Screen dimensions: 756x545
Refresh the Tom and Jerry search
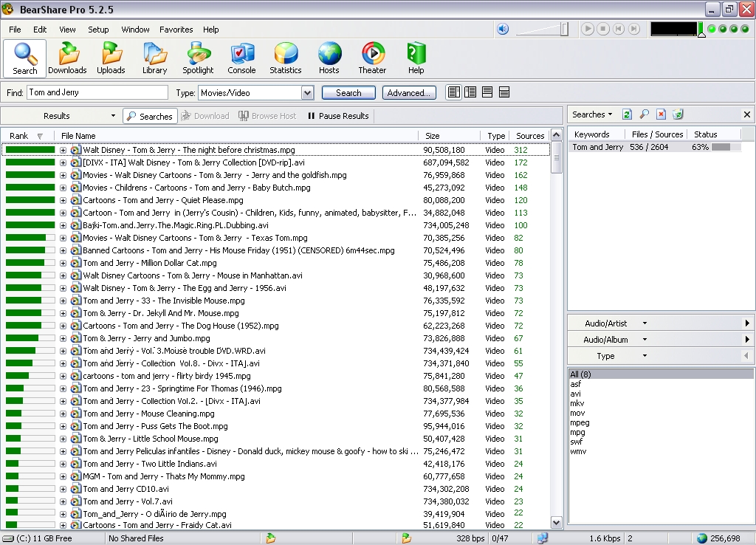click(627, 114)
